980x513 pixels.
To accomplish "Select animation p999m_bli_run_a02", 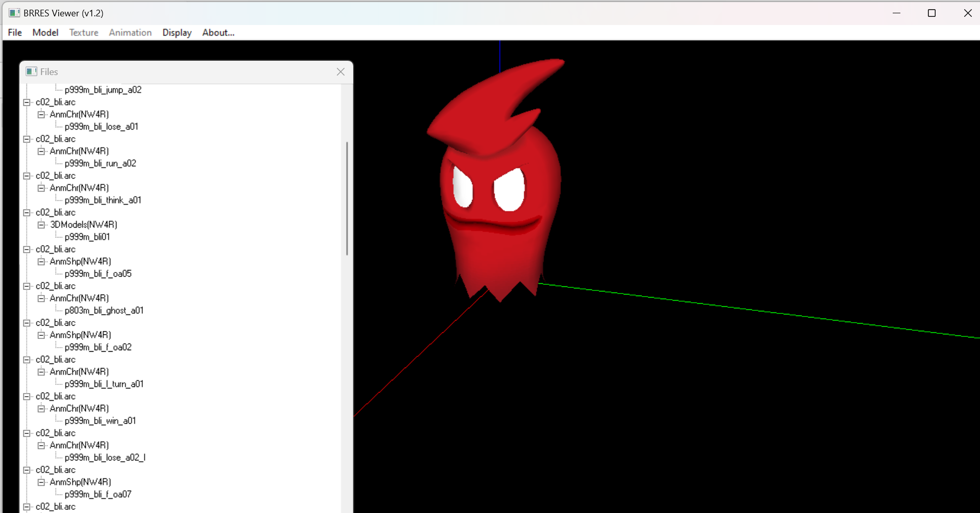I will (x=101, y=163).
